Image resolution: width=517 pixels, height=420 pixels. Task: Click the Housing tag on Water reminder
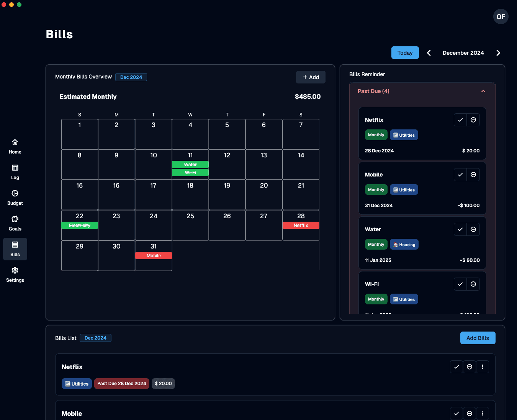[404, 244]
